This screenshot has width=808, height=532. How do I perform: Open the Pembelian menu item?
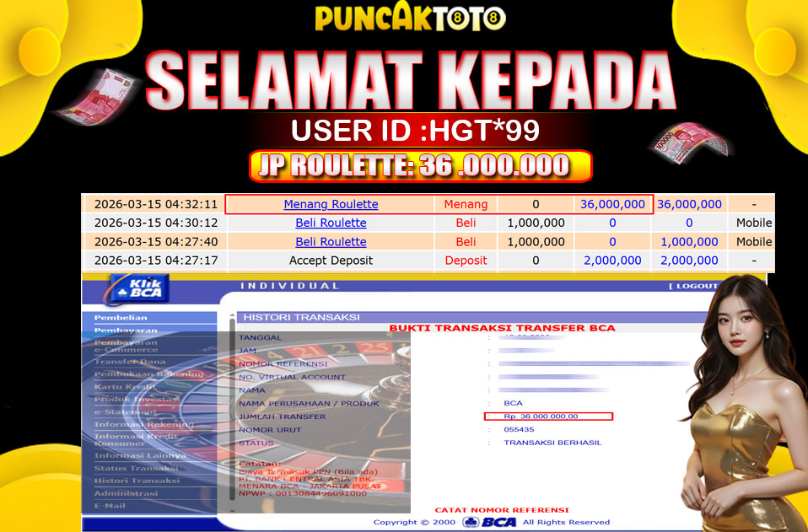121,318
